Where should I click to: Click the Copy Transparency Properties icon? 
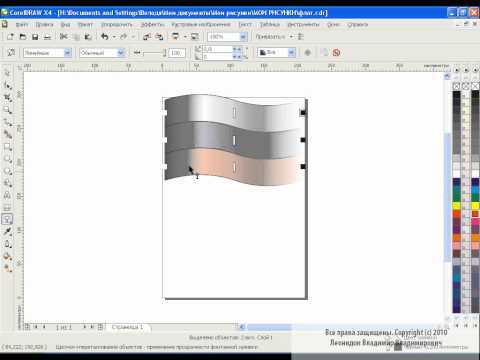pos(324,52)
